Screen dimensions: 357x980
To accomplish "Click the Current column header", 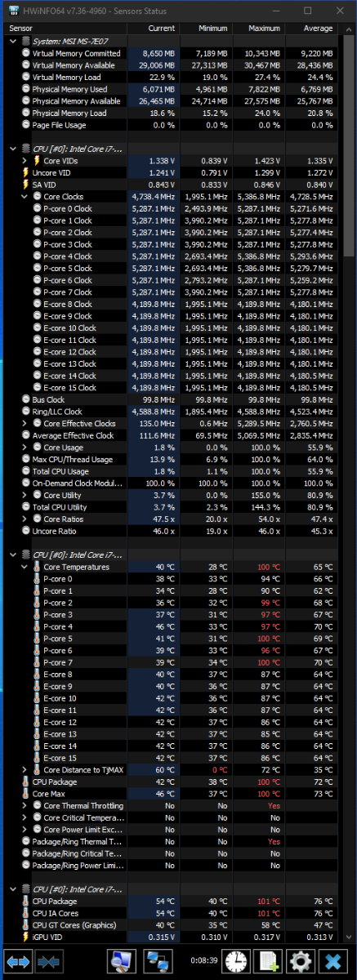I will [154, 28].
